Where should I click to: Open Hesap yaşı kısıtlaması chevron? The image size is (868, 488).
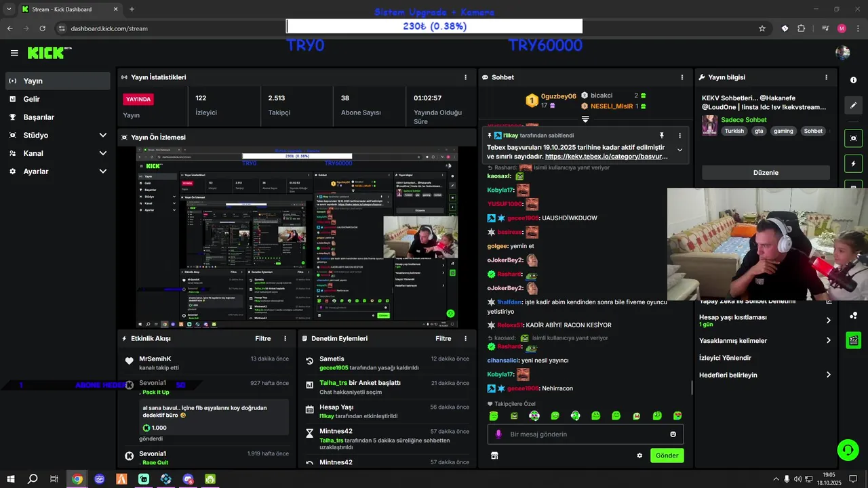[828, 321]
